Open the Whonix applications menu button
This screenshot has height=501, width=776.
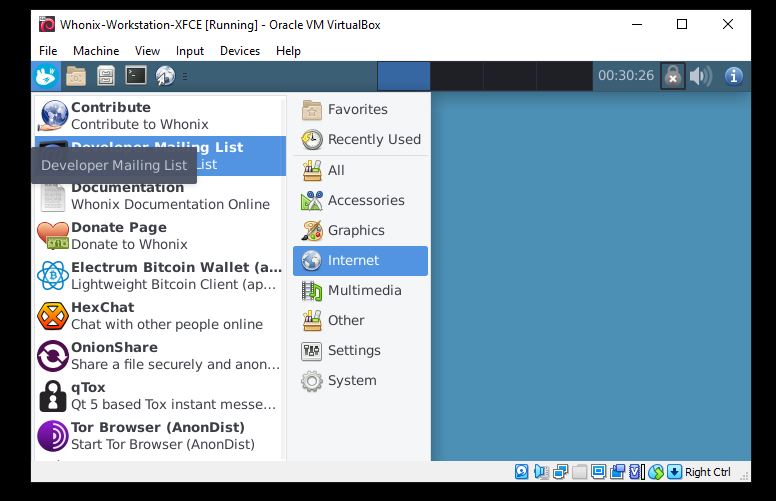[46, 76]
